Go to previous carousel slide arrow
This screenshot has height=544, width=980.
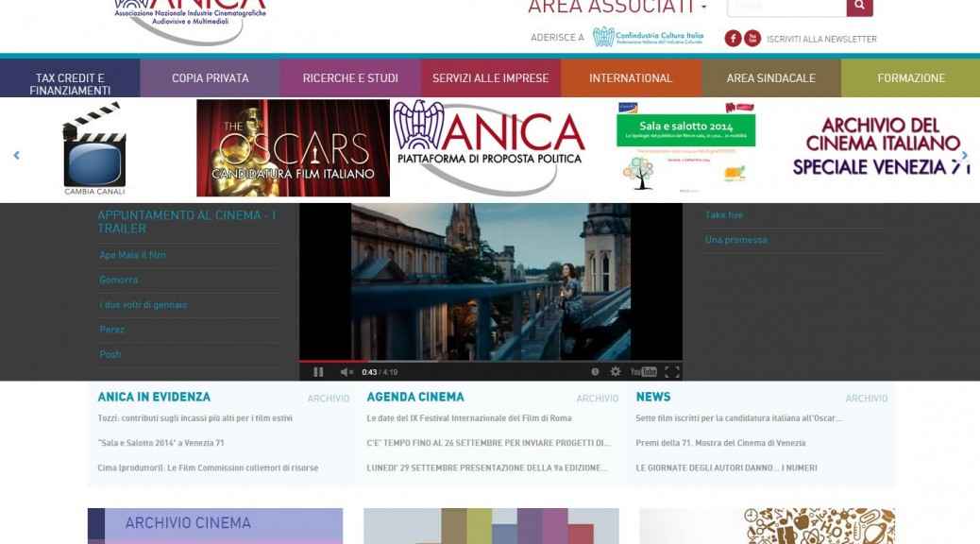[17, 155]
